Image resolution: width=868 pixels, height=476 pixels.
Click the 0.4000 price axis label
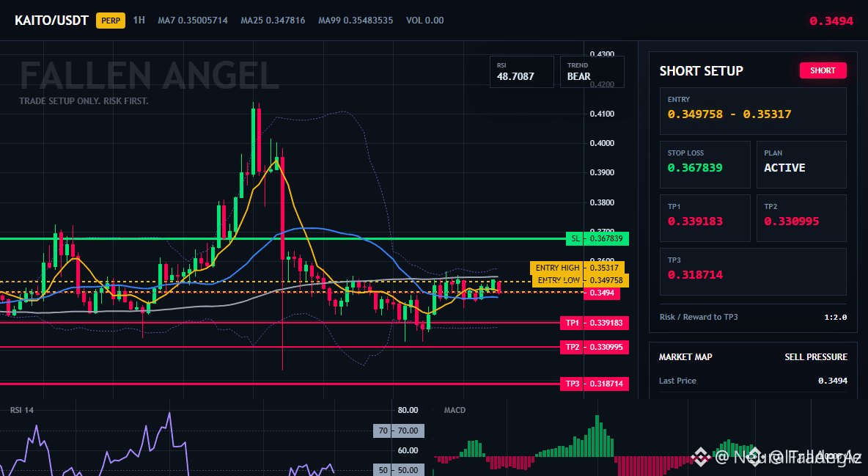tap(602, 143)
